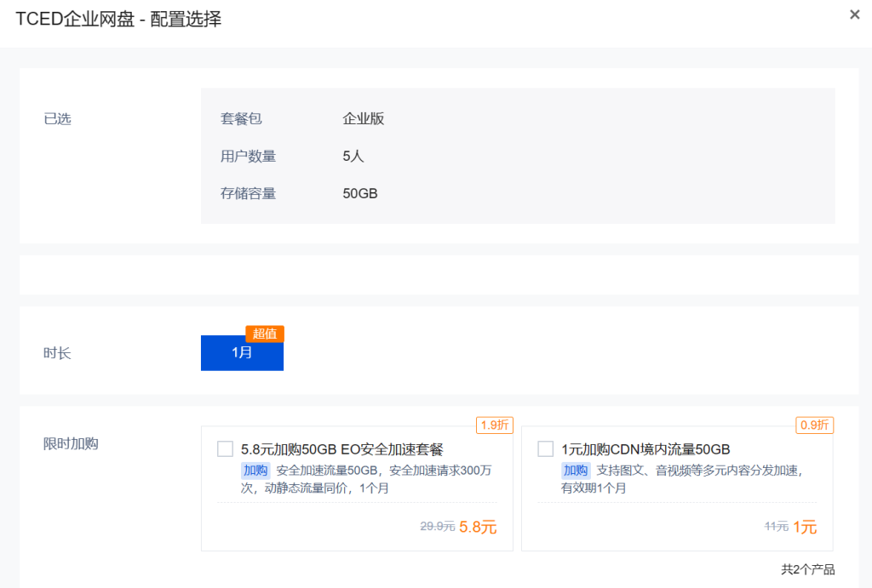Click the 1.9折 discount badge
The image size is (872, 588).
pos(495,425)
